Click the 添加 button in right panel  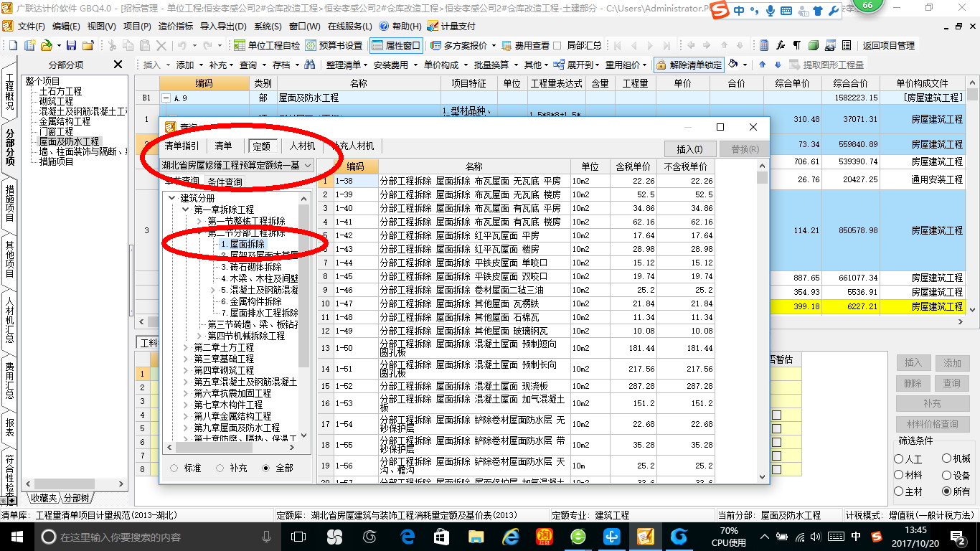point(952,363)
